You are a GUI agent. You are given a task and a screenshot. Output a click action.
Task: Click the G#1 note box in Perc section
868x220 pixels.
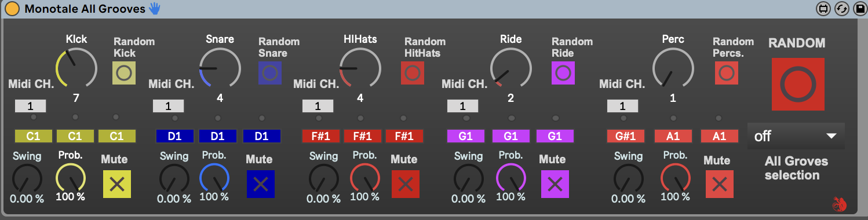point(626,136)
